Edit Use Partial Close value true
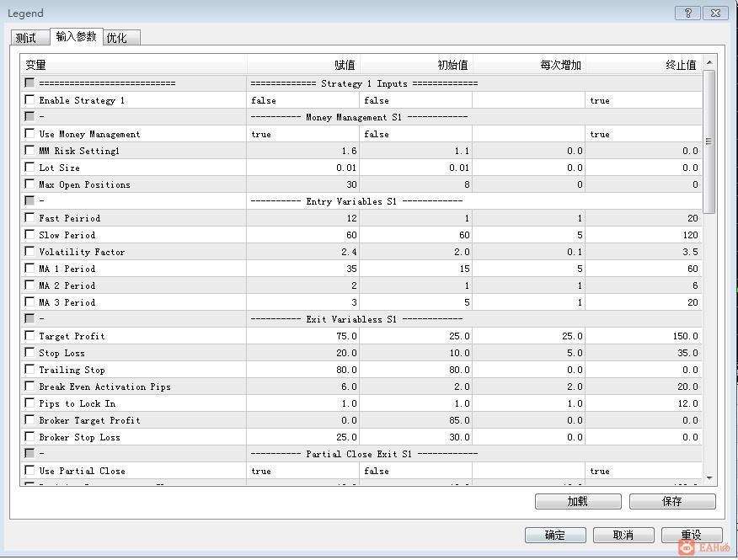 pyautogui.click(x=302, y=471)
